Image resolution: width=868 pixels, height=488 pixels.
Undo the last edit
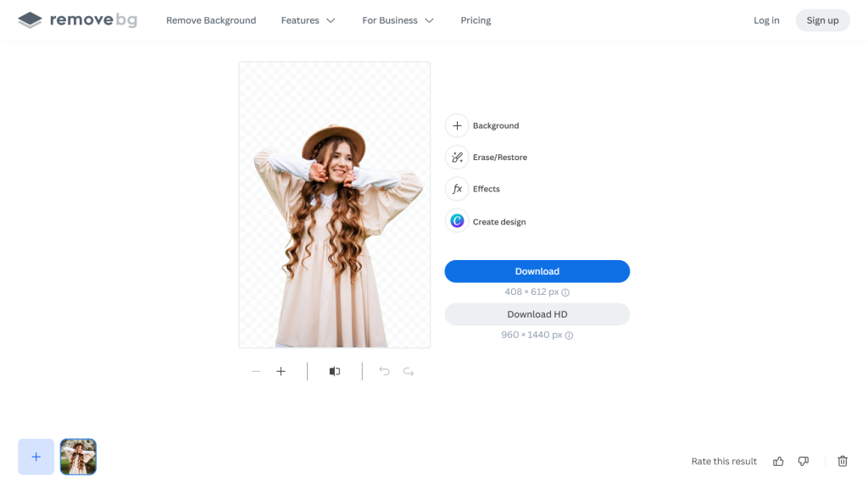click(384, 371)
